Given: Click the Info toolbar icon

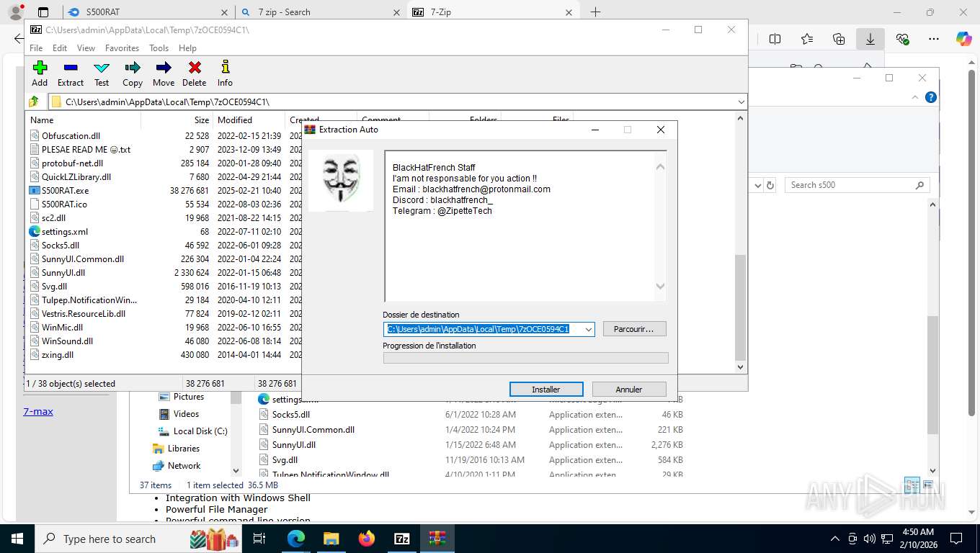Looking at the screenshot, I should (225, 73).
